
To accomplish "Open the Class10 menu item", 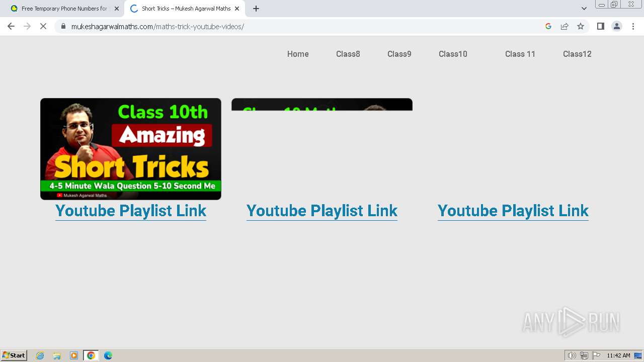I will point(453,54).
